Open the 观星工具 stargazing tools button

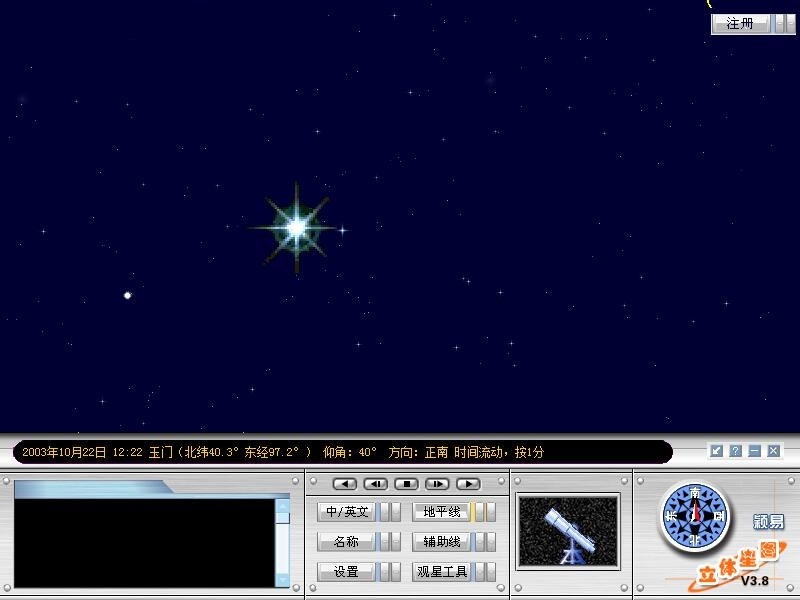point(441,571)
